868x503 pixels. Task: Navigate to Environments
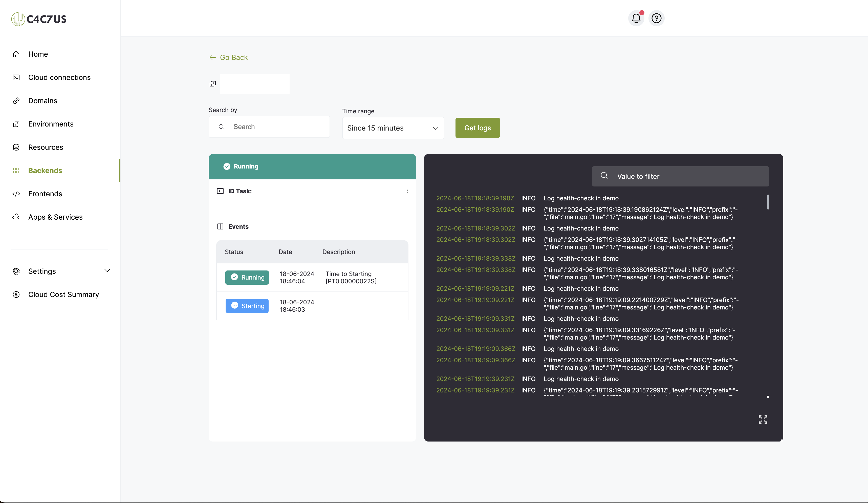51,124
